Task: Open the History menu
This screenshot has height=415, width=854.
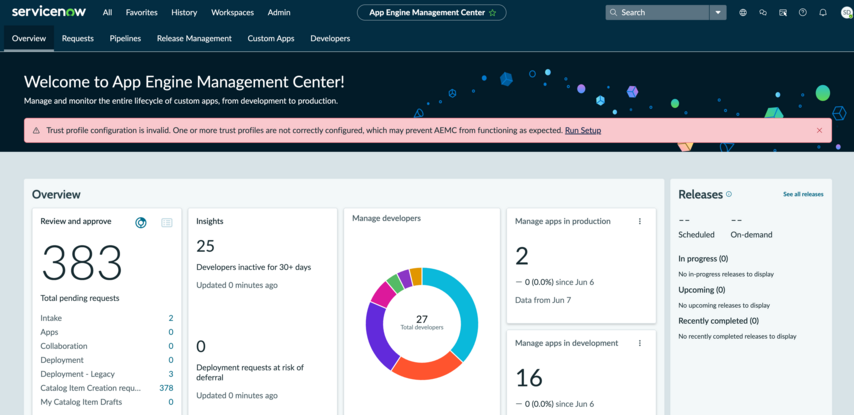Action: coord(184,13)
